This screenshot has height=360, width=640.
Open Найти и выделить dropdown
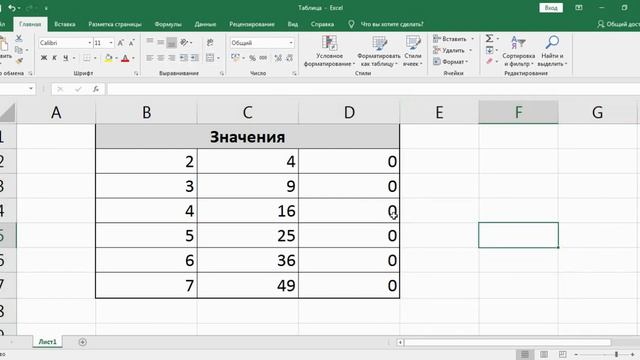[x=552, y=51]
